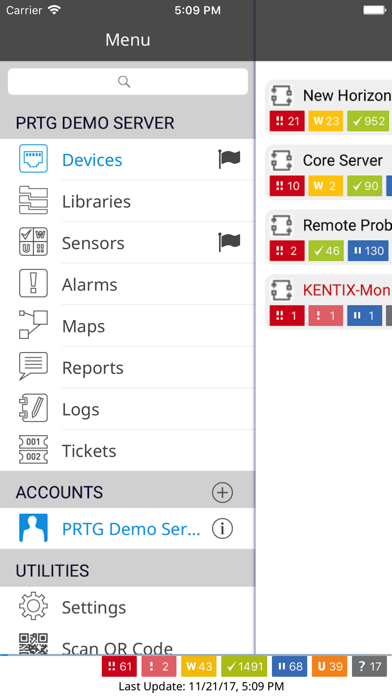Open the Devices network port icon

click(33, 158)
